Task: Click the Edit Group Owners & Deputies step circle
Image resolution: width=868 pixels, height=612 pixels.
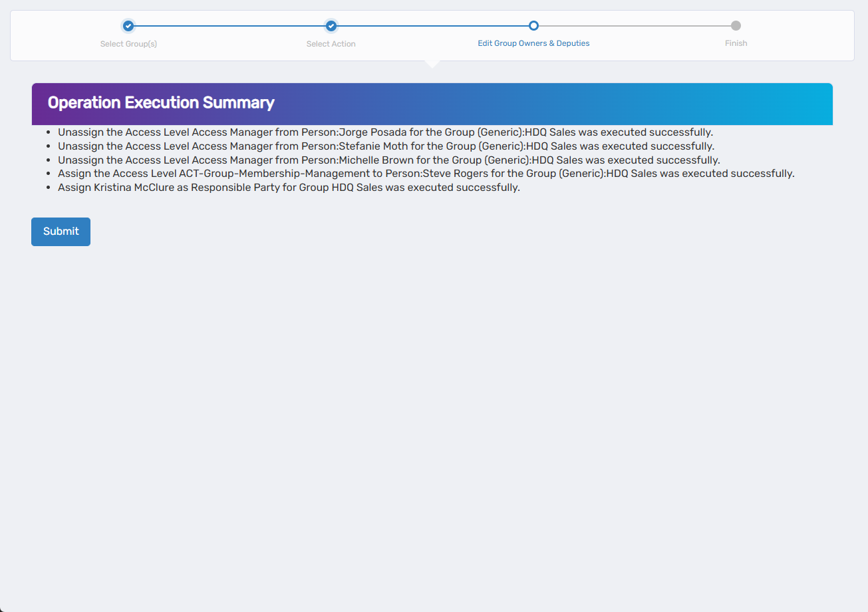Action: click(533, 26)
